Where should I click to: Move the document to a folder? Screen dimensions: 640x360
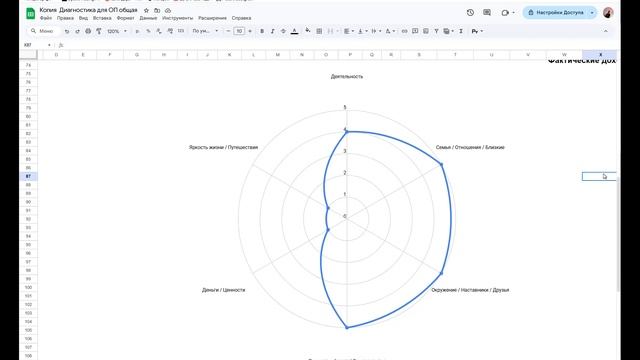(157, 10)
